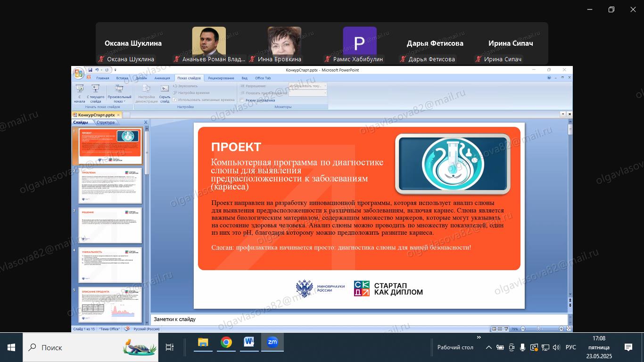644x362 pixels.
Task: Expand the quick access toolbar customize arrow
Action: 116,70
